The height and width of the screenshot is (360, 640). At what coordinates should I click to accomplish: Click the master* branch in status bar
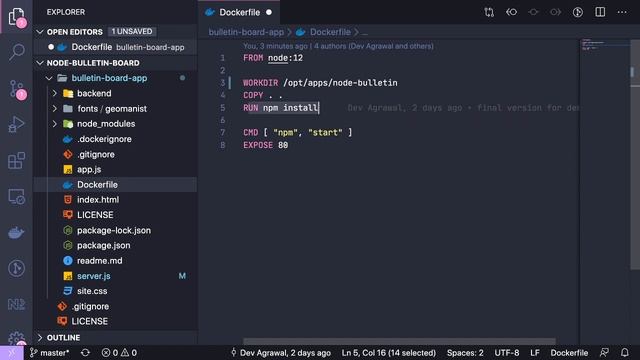click(x=49, y=353)
